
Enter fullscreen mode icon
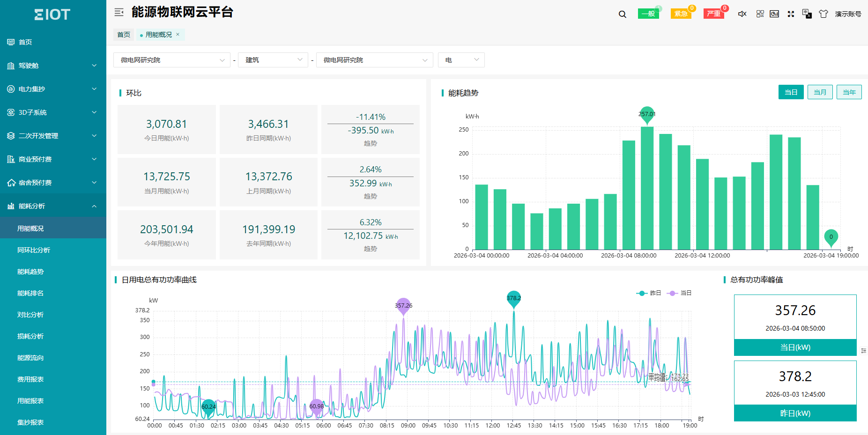[x=791, y=14]
